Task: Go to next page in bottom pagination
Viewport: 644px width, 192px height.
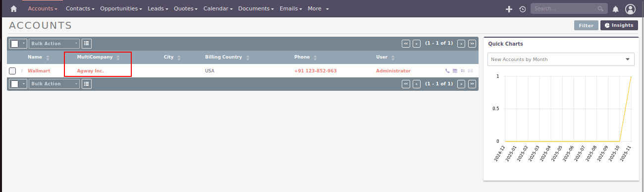Action: pyautogui.click(x=461, y=84)
